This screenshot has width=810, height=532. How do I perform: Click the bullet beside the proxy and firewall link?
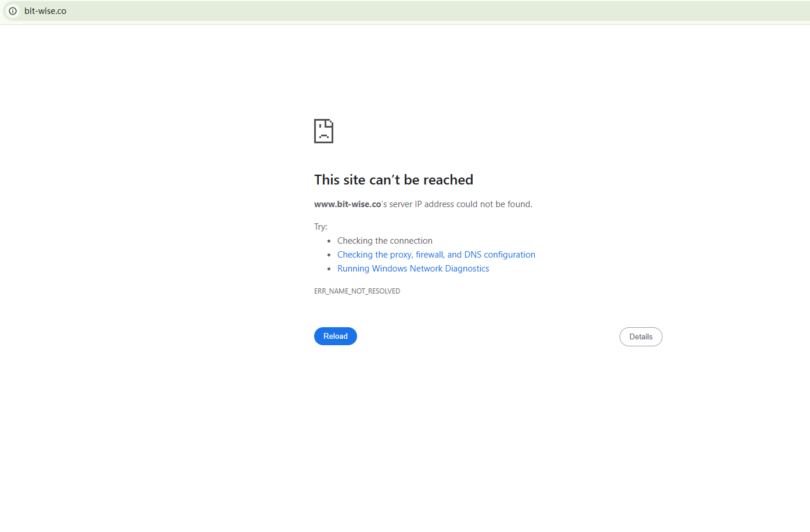coord(329,255)
